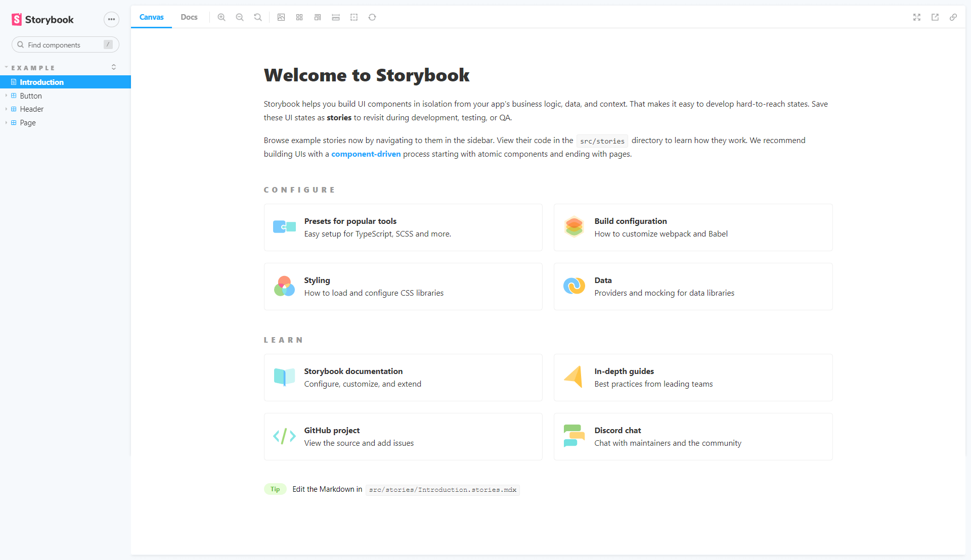Click the zoom in toolbar icon

[x=222, y=17]
